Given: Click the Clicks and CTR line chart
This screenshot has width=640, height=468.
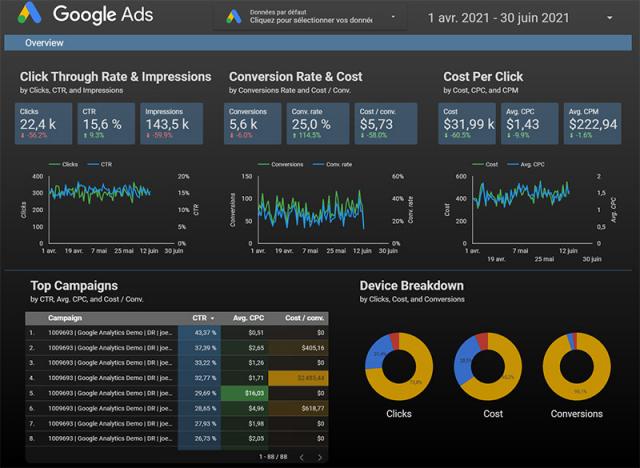Looking at the screenshot, I should tap(110, 210).
